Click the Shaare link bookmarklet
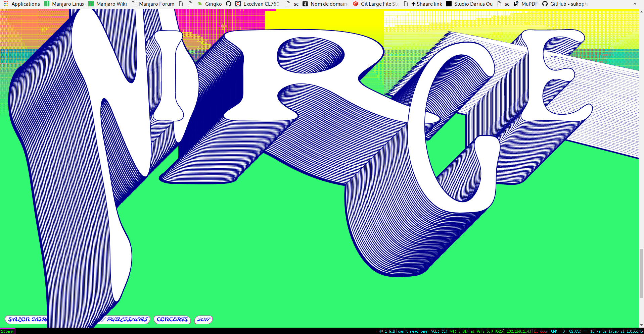Image resolution: width=644 pixels, height=334 pixels. click(426, 4)
